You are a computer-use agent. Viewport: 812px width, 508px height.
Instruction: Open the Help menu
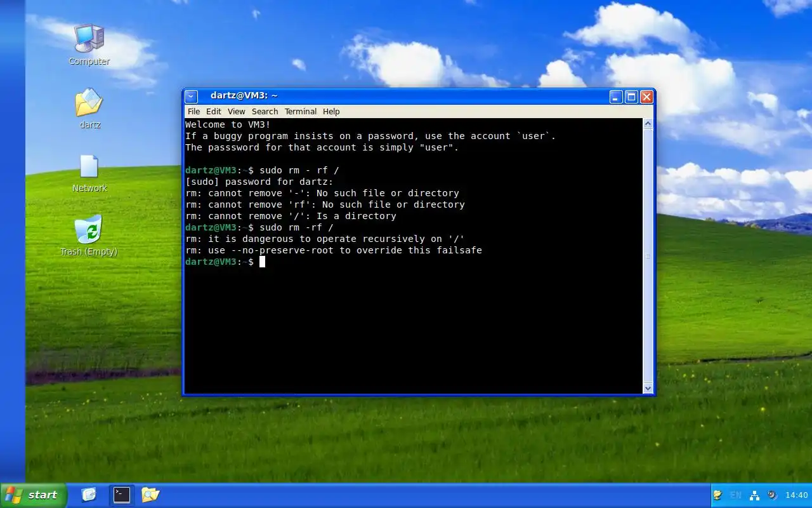coord(331,111)
